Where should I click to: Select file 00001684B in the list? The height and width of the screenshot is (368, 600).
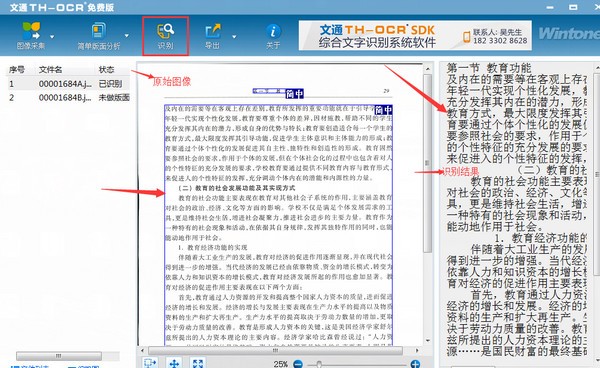(x=69, y=98)
